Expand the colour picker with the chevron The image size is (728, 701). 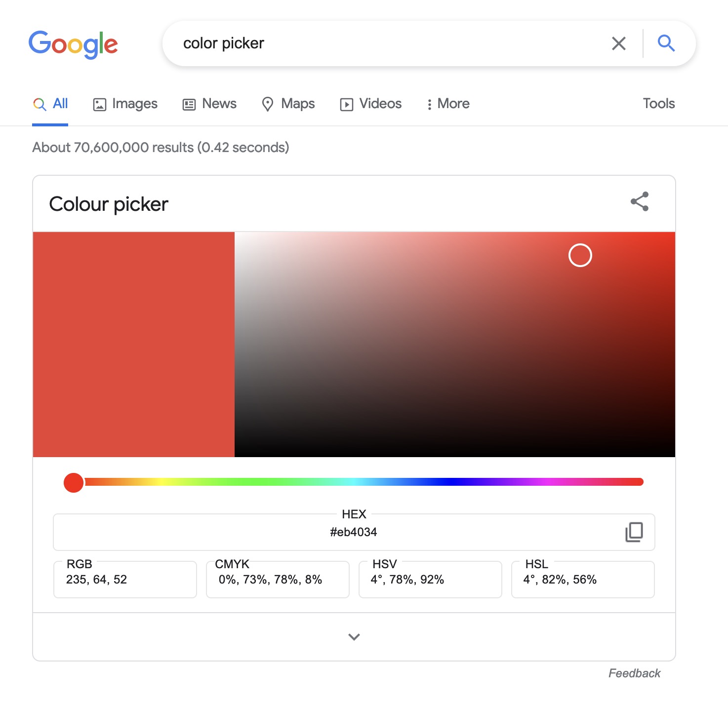click(354, 637)
